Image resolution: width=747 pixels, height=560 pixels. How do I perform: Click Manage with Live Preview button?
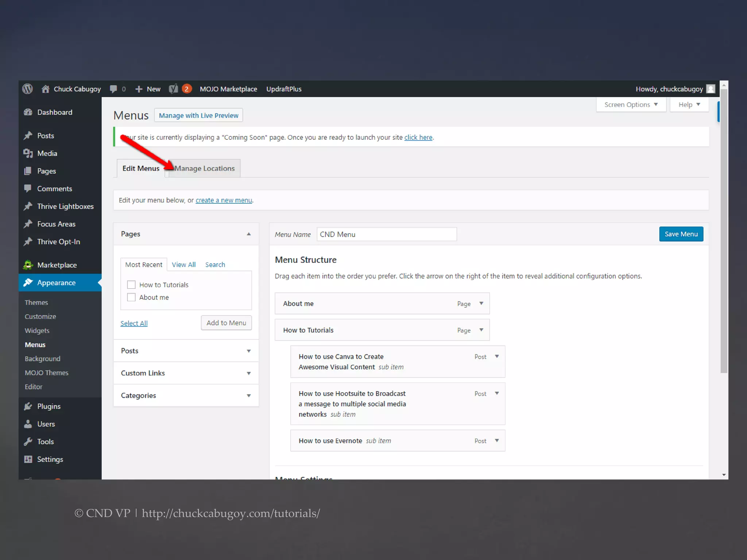tap(198, 115)
